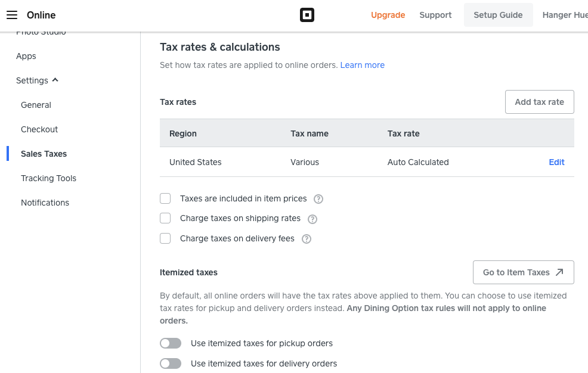The height and width of the screenshot is (373, 588).
Task: Select Tracking Tools in sidebar
Action: pos(48,178)
